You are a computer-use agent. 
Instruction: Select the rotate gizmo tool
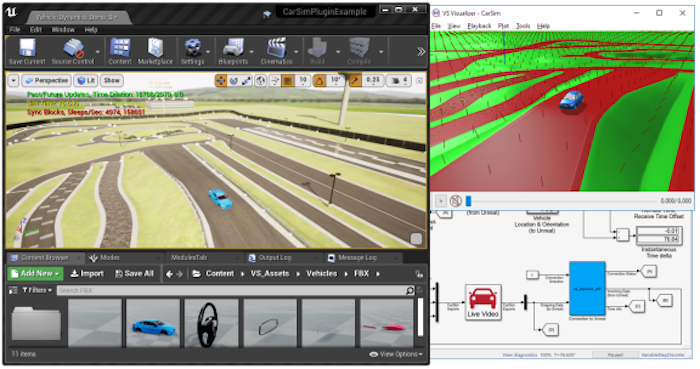(233, 81)
